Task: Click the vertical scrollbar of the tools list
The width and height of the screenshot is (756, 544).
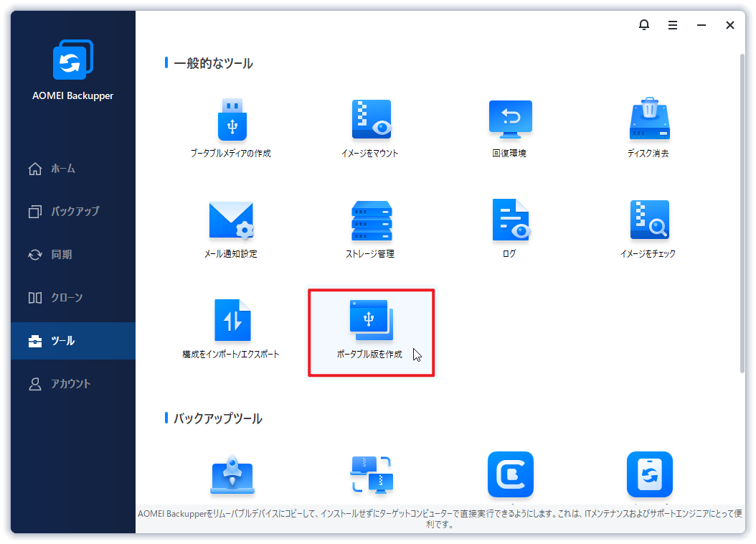Action: [x=742, y=213]
